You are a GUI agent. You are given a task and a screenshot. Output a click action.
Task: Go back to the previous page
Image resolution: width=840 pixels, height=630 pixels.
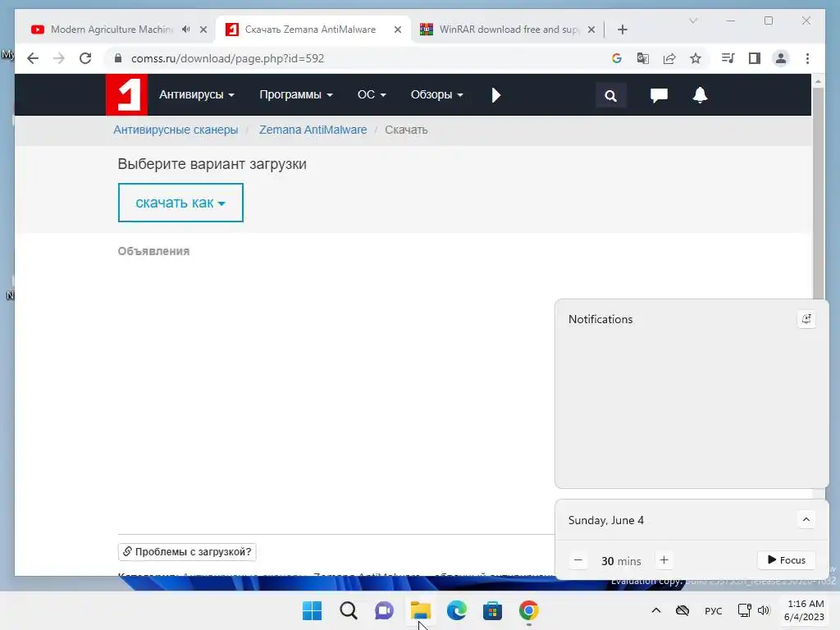33,58
